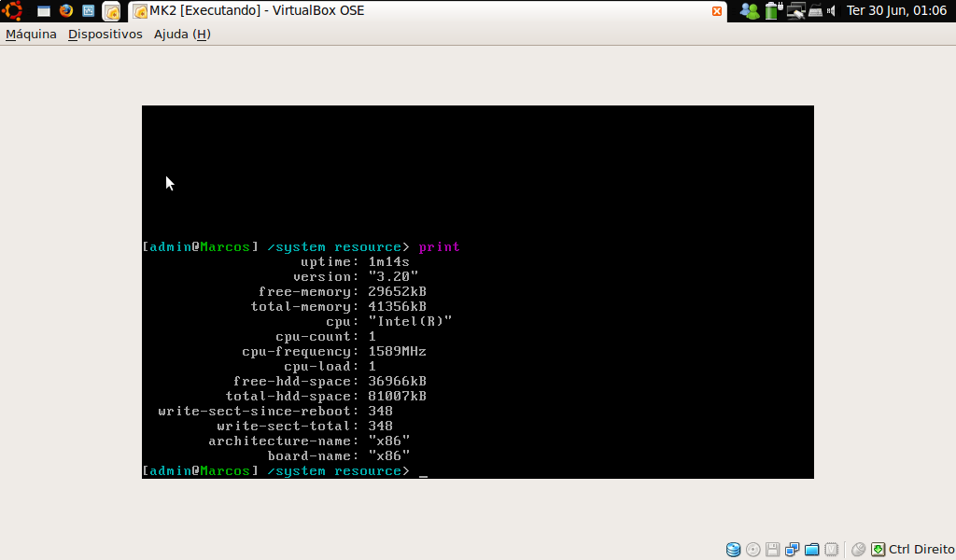Open the Dispositivos menu
The image size is (956, 560).
105,35
